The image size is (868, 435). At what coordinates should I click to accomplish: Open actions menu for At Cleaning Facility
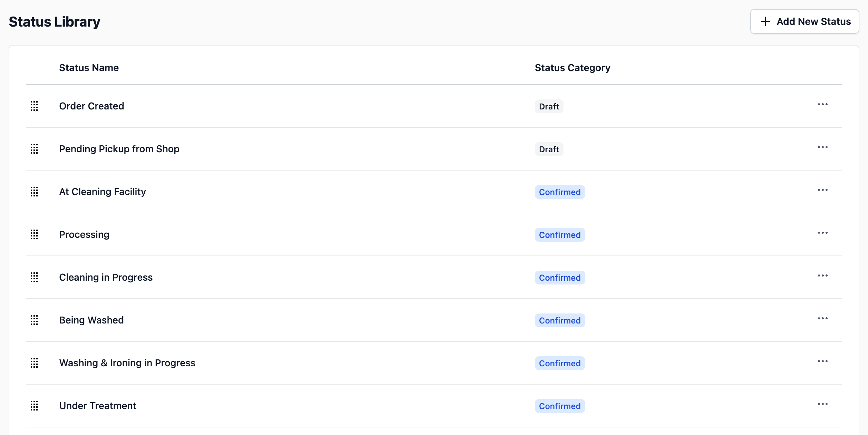pos(822,190)
